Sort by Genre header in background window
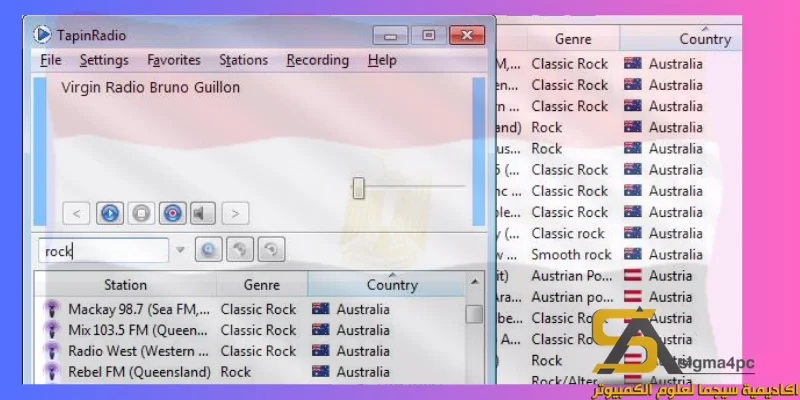The image size is (800, 400). tap(573, 39)
